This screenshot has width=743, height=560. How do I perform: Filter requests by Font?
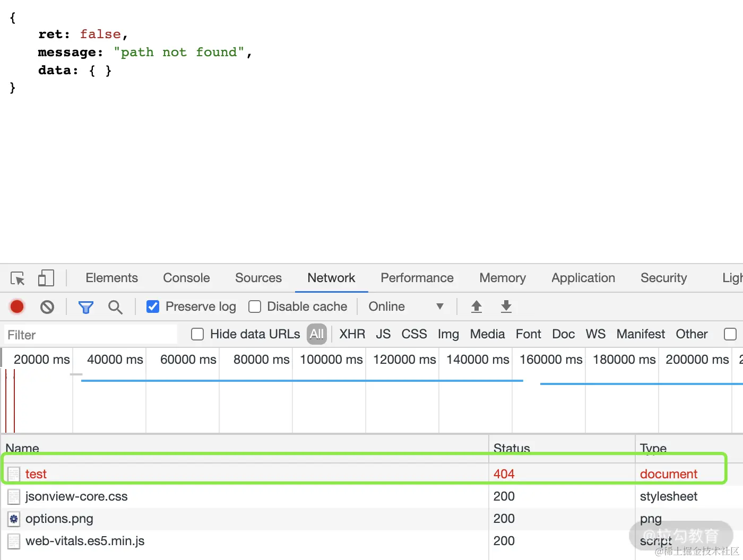click(529, 334)
